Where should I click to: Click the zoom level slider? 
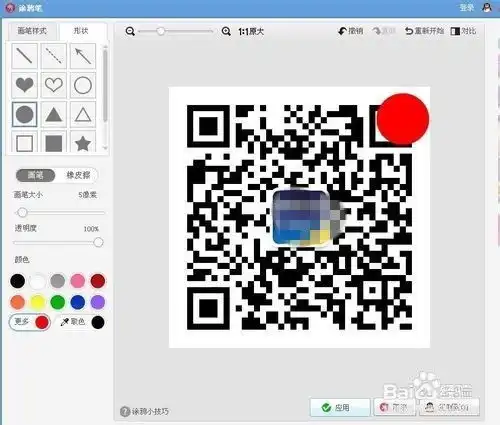point(176,31)
